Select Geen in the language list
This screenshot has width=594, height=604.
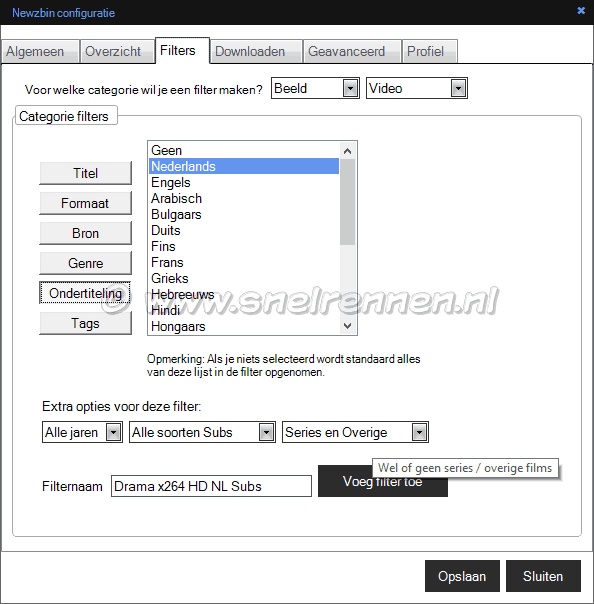(x=244, y=150)
